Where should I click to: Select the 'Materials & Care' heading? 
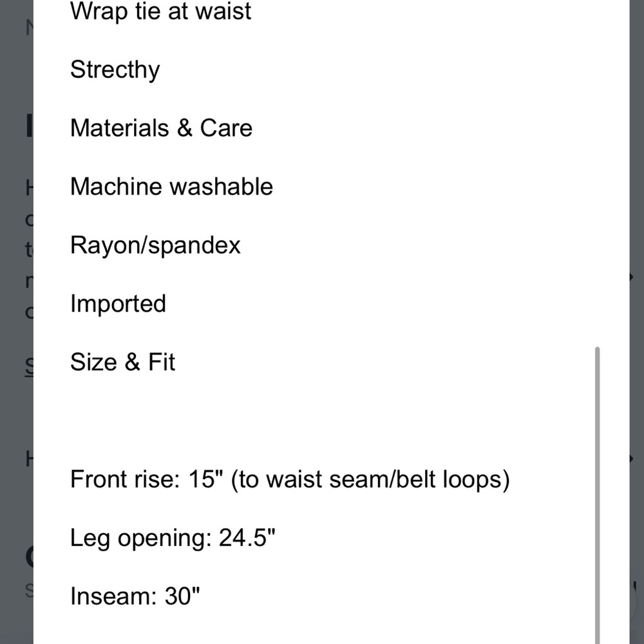click(161, 128)
